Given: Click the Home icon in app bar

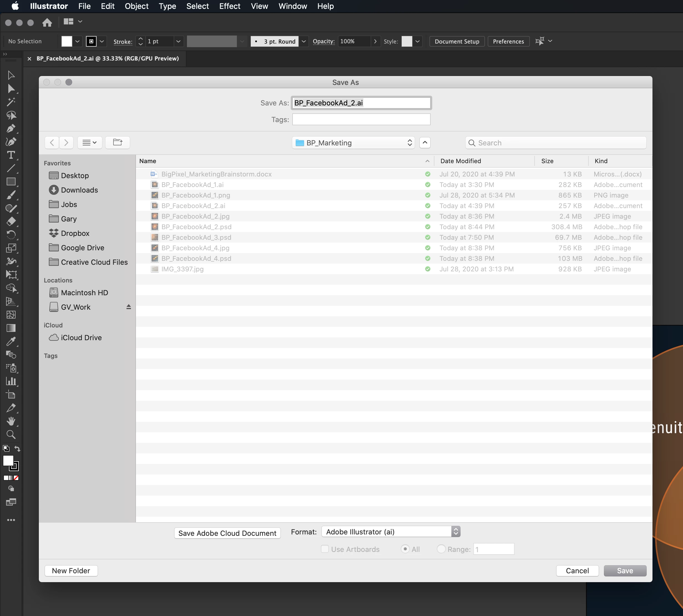Looking at the screenshot, I should coord(47,22).
